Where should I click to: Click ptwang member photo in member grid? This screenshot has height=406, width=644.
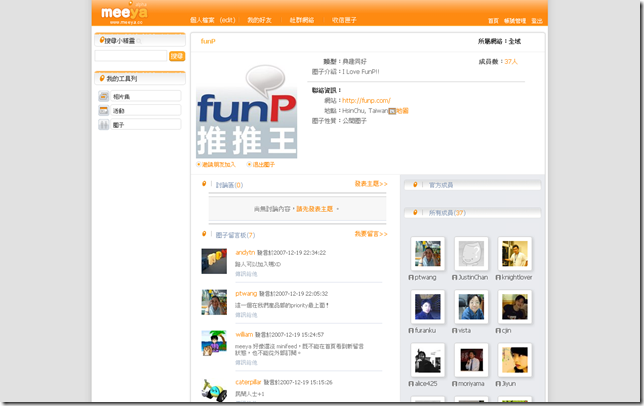pyautogui.click(x=428, y=254)
